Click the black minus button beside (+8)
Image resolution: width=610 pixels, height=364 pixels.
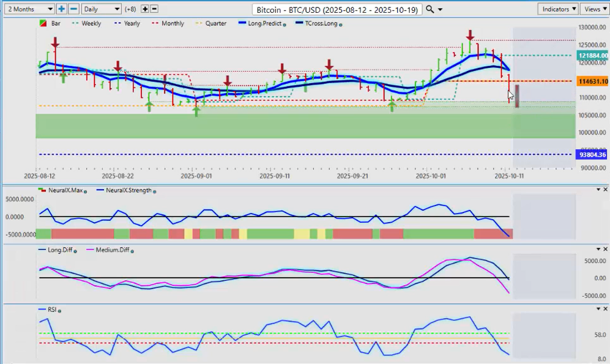coord(154,9)
